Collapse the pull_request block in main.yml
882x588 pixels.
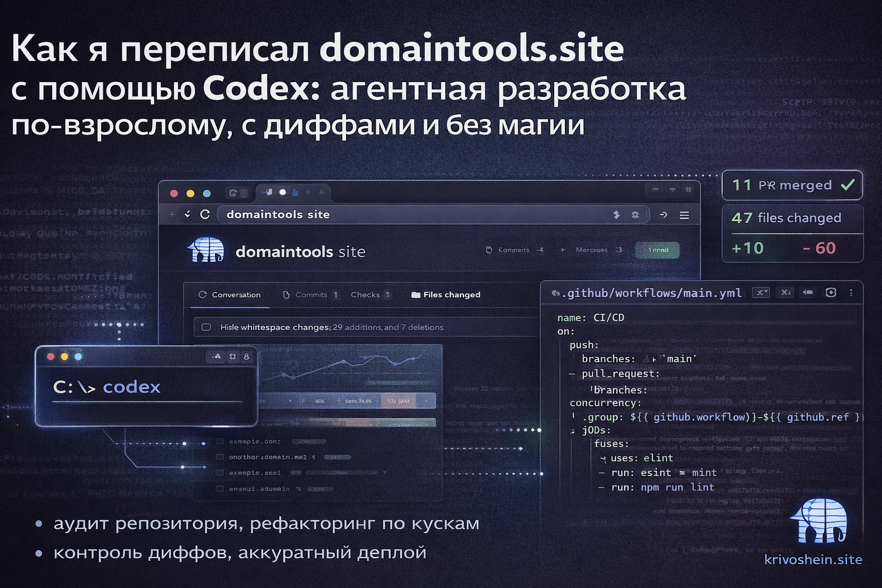tap(572, 374)
